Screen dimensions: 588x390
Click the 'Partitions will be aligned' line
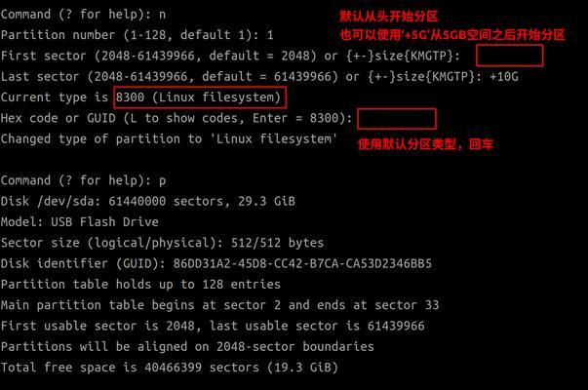[187, 347]
